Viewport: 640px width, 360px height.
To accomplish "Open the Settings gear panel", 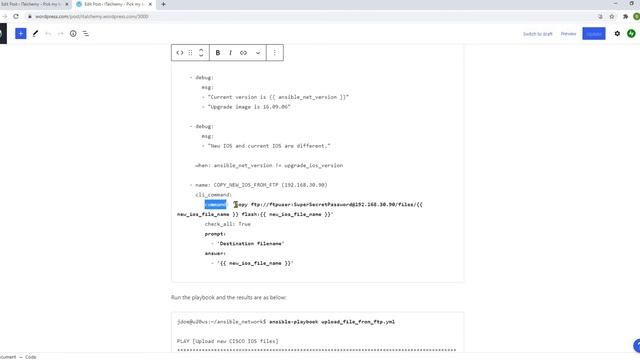I will pos(617,33).
